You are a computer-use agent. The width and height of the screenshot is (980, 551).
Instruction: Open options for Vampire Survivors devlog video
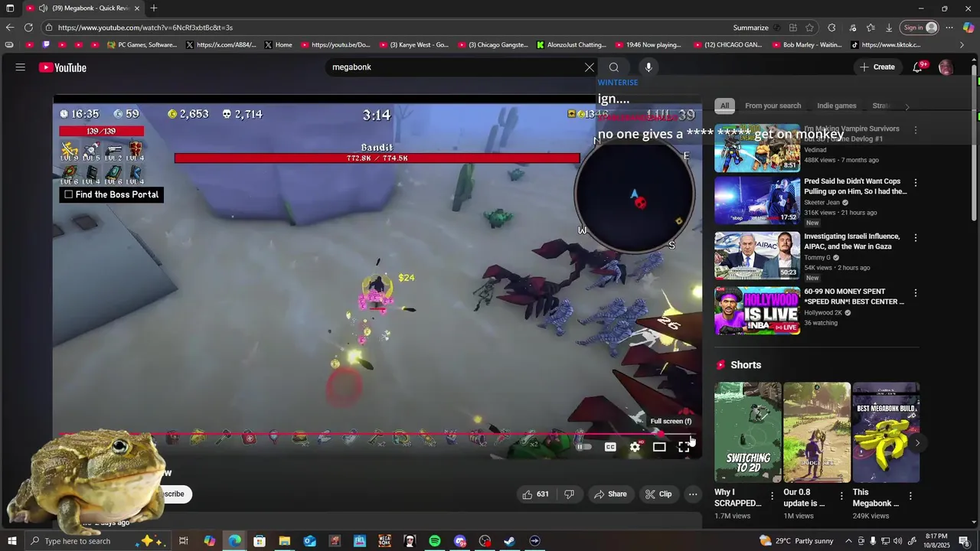tap(915, 130)
